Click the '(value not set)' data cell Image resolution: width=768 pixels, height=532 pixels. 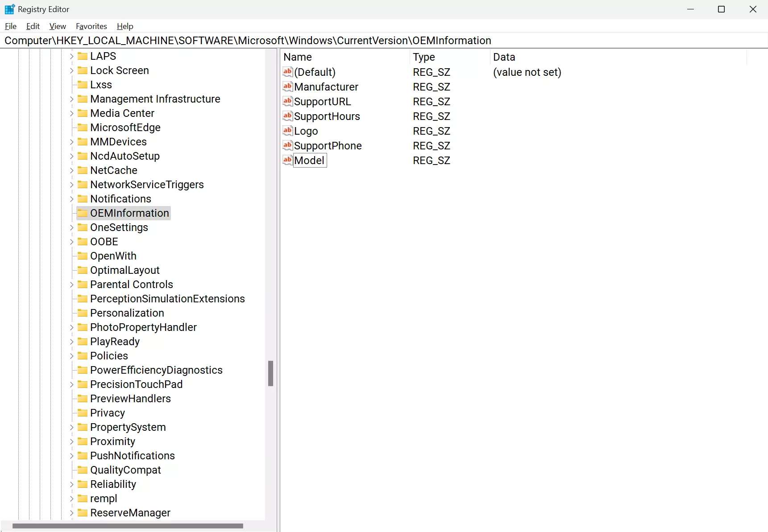527,72
